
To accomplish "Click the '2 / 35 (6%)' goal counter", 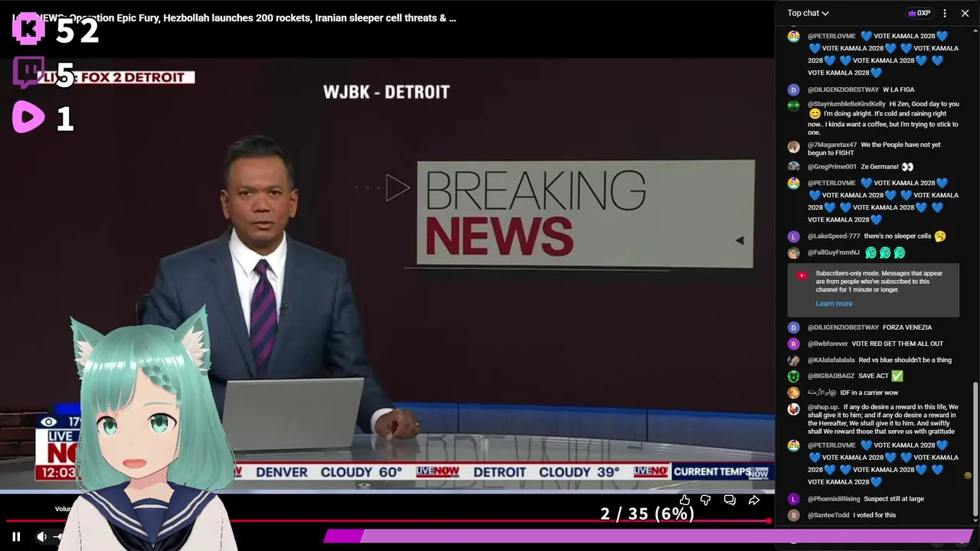I will pyautogui.click(x=647, y=514).
